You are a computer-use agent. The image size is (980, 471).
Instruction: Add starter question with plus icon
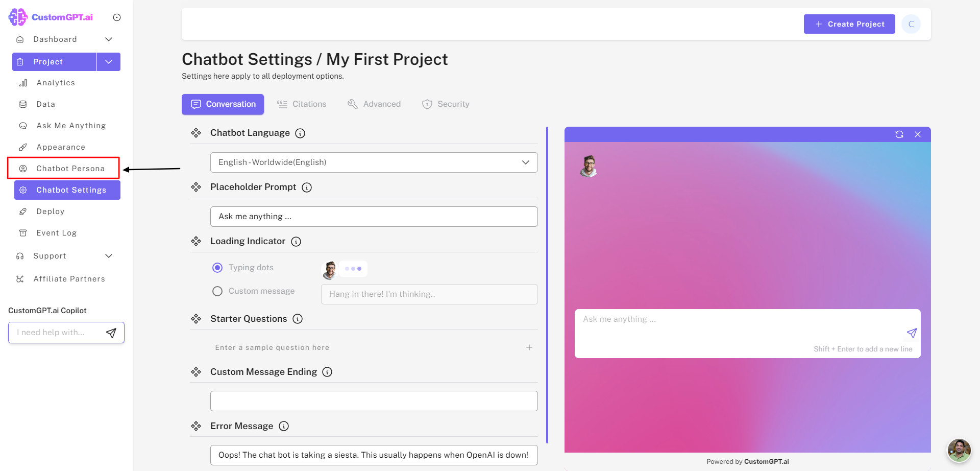pos(529,347)
